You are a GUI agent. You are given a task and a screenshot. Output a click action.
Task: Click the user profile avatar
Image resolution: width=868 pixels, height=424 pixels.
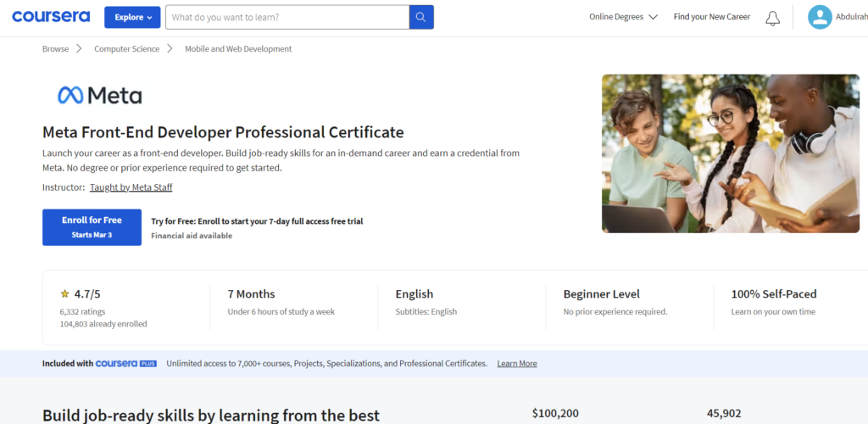[x=820, y=17]
